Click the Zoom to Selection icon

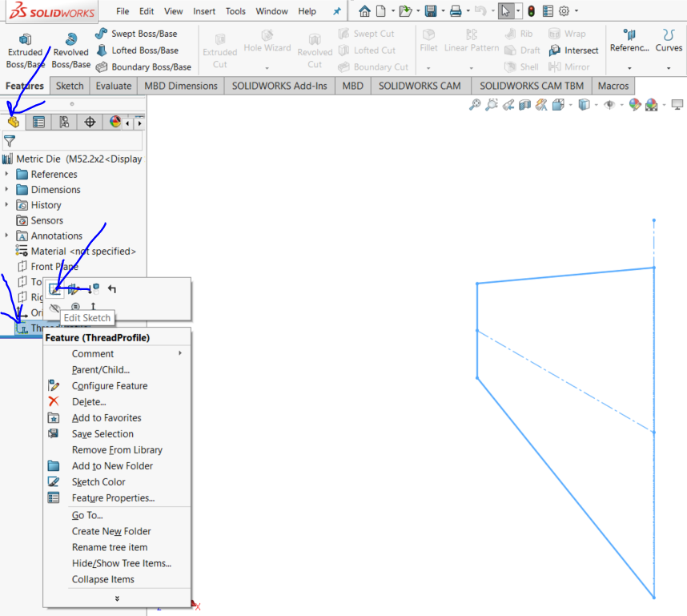(x=75, y=307)
